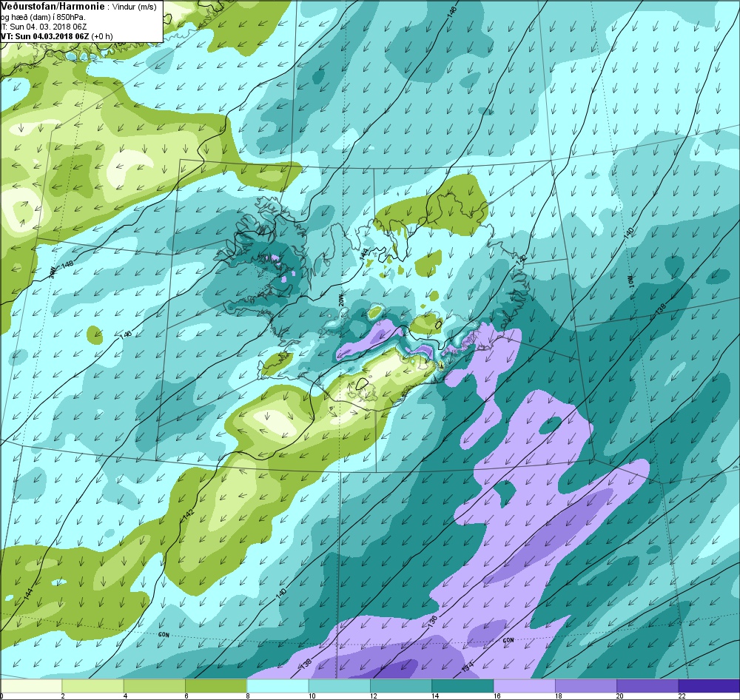The height and width of the screenshot is (700, 740).
Task: Click the 30W longitude label
Action: pyautogui.click(x=54, y=272)
